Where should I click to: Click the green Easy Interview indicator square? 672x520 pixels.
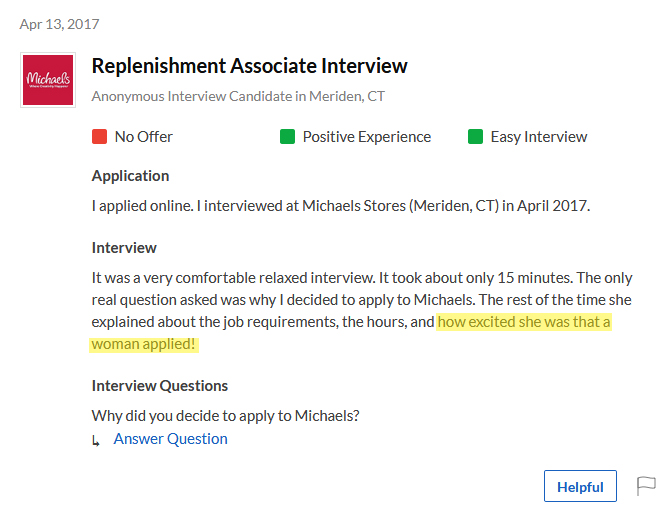[475, 137]
